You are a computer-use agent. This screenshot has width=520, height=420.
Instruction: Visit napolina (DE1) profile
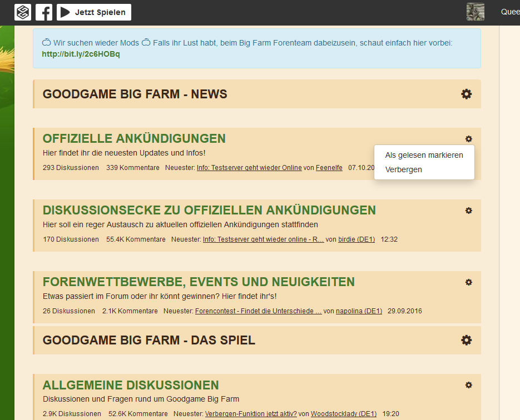pyautogui.click(x=359, y=311)
